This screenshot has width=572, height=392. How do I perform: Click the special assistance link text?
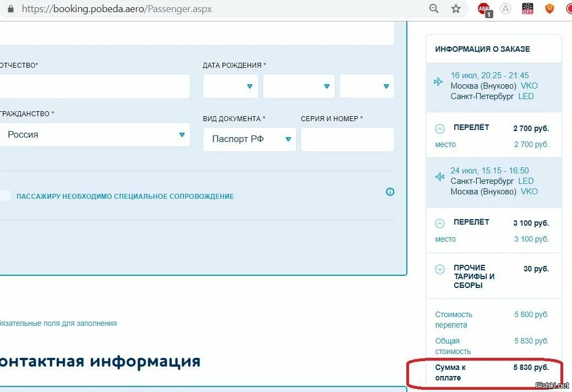125,196
